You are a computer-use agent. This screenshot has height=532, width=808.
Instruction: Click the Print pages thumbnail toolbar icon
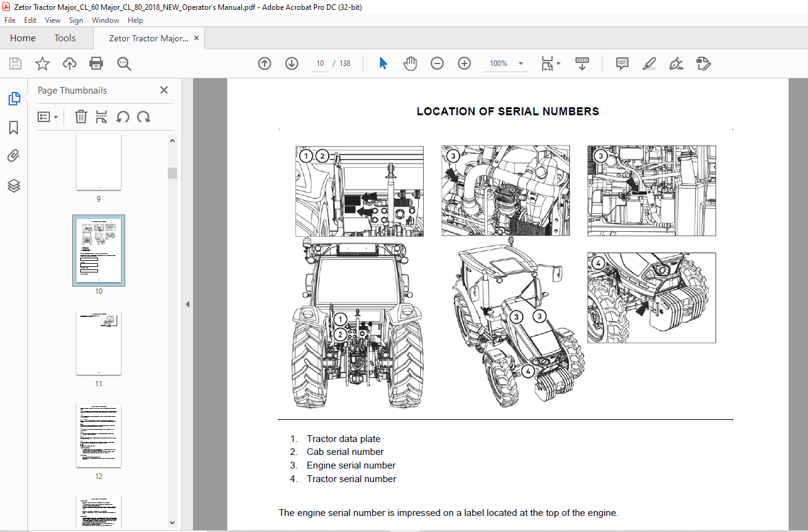click(102, 117)
